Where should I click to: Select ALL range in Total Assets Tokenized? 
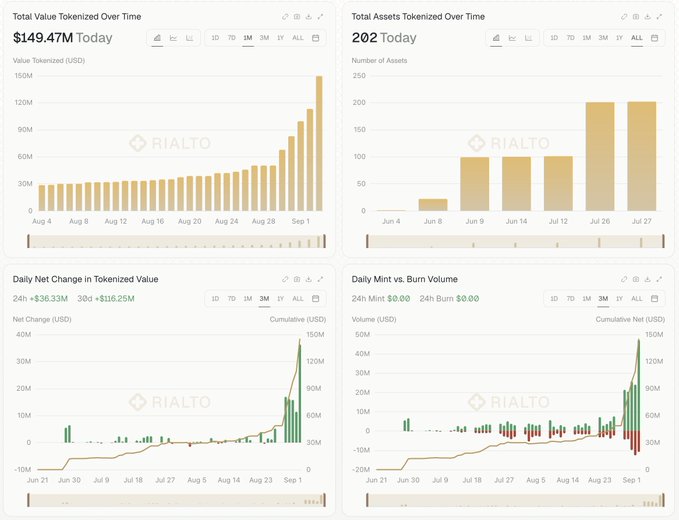(637, 38)
